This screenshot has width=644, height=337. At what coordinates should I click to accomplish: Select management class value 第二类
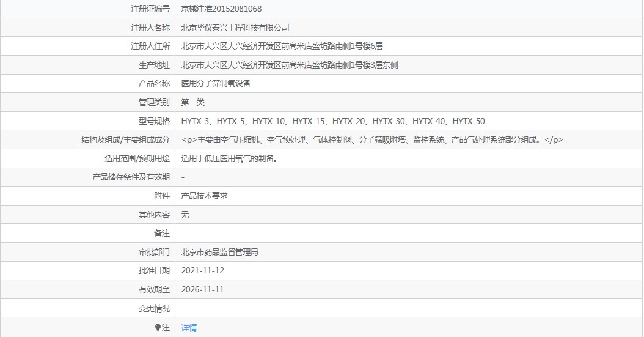tap(192, 102)
